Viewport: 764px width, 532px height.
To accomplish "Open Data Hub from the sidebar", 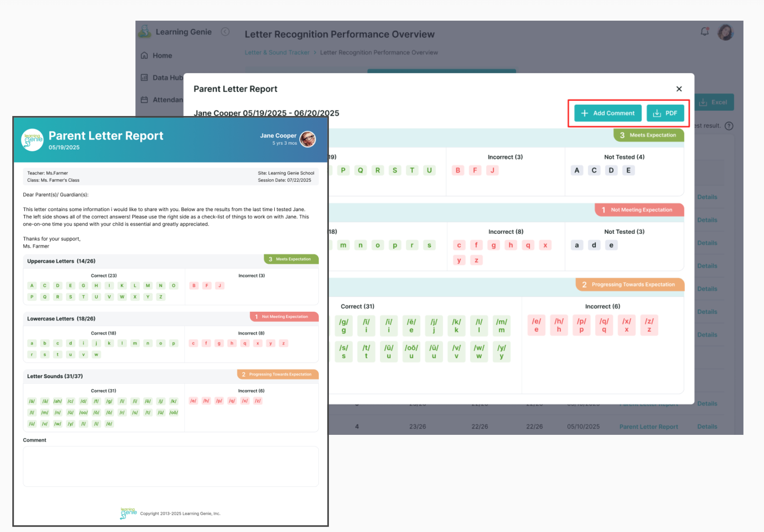I will pyautogui.click(x=162, y=77).
